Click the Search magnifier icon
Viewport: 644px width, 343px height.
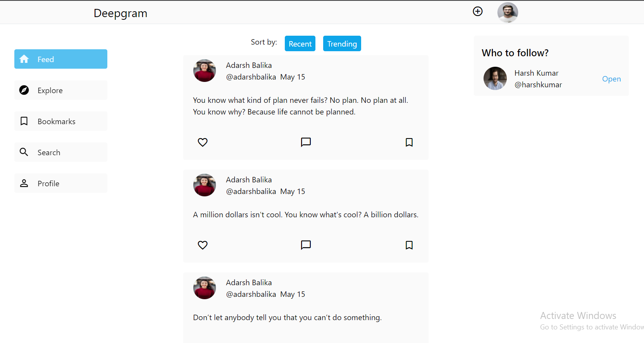24,152
